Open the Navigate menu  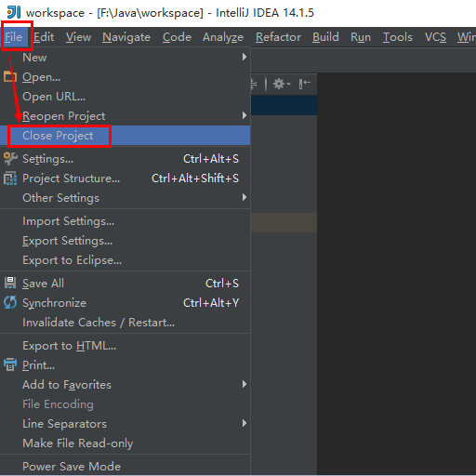pyautogui.click(x=126, y=37)
